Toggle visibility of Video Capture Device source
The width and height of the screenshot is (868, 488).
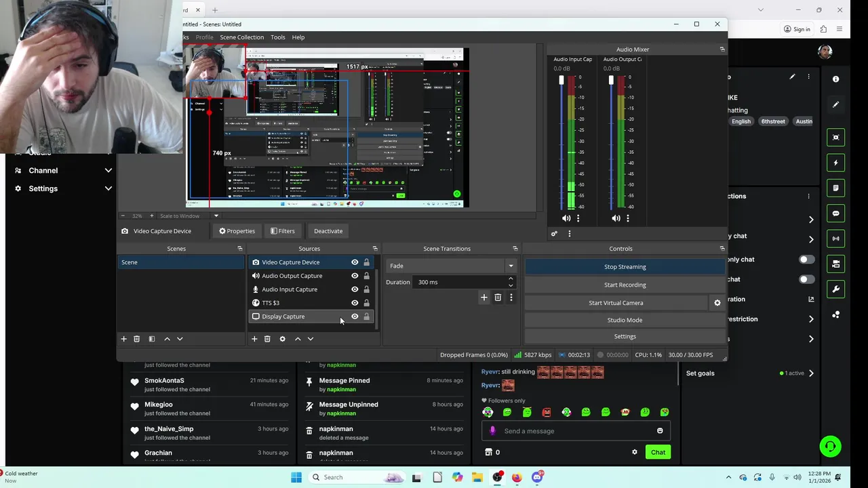(x=355, y=262)
